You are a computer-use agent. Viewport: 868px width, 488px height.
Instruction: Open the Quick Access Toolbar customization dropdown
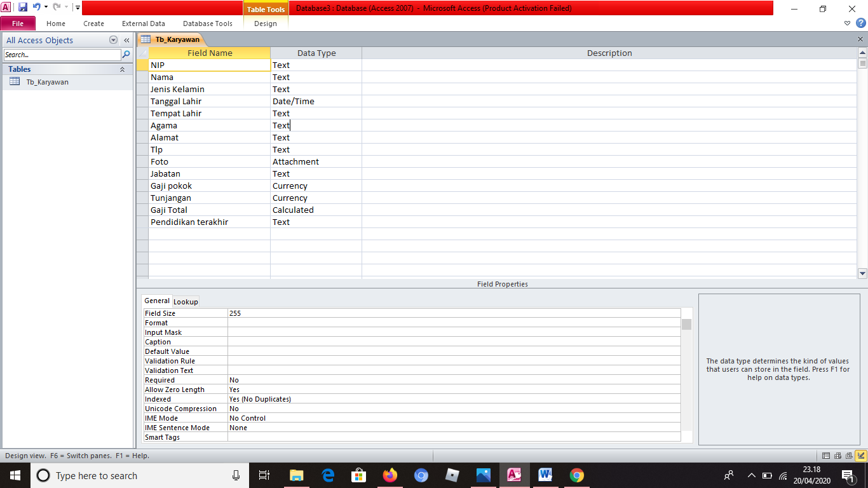78,7
